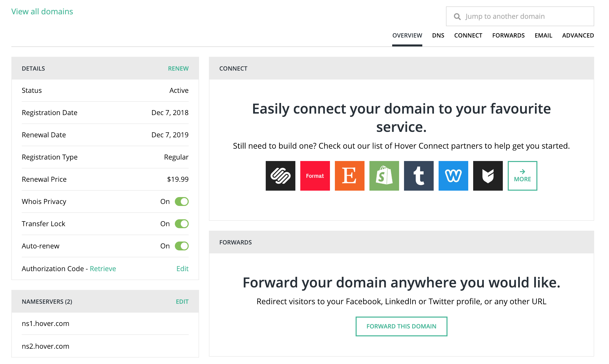This screenshot has width=609, height=364.
Task: Toggle the Whois Privacy switch
Action: 182,201
